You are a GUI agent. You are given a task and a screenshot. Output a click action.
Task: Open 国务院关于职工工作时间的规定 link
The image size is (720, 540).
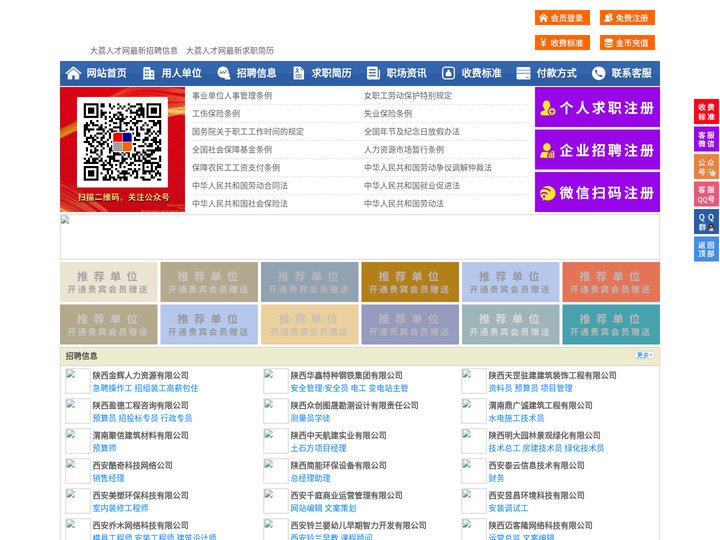(248, 131)
